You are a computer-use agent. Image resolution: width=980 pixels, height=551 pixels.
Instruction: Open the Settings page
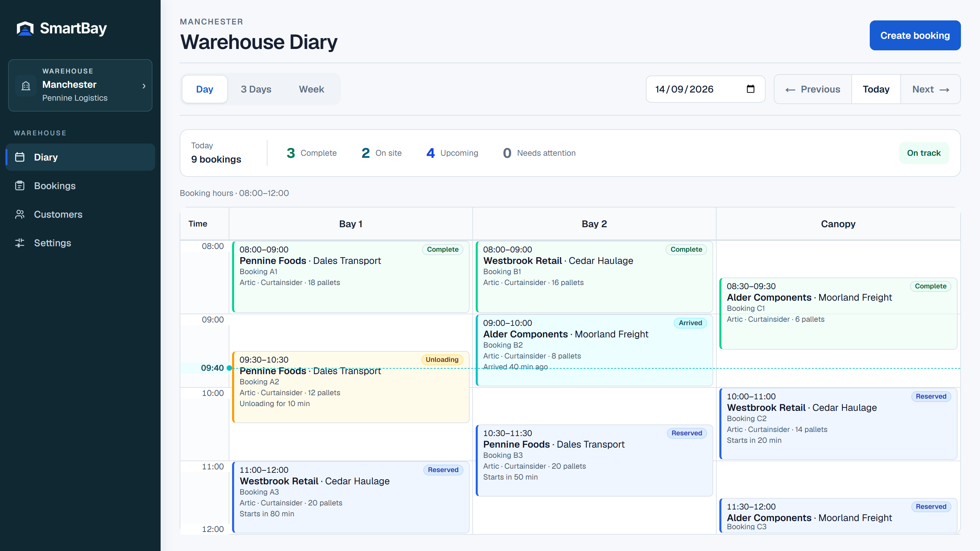pos(80,243)
